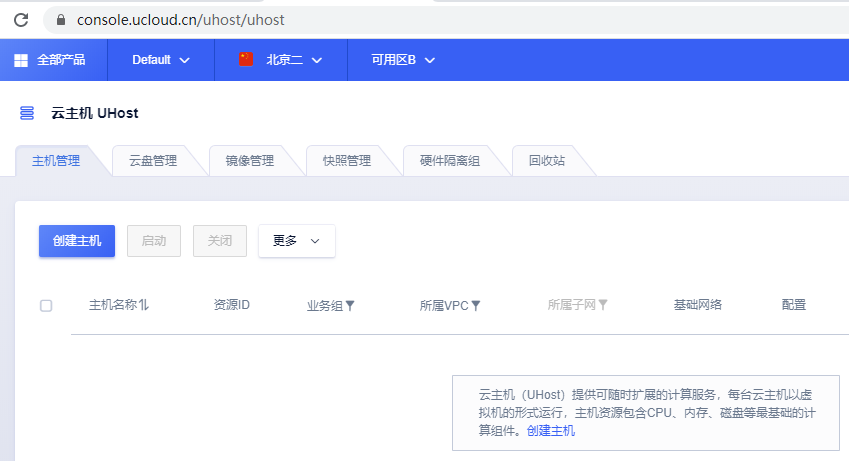Viewport: 849px width, 461px height.
Task: Sort by 主机名称 sort icon
Action: click(x=144, y=305)
